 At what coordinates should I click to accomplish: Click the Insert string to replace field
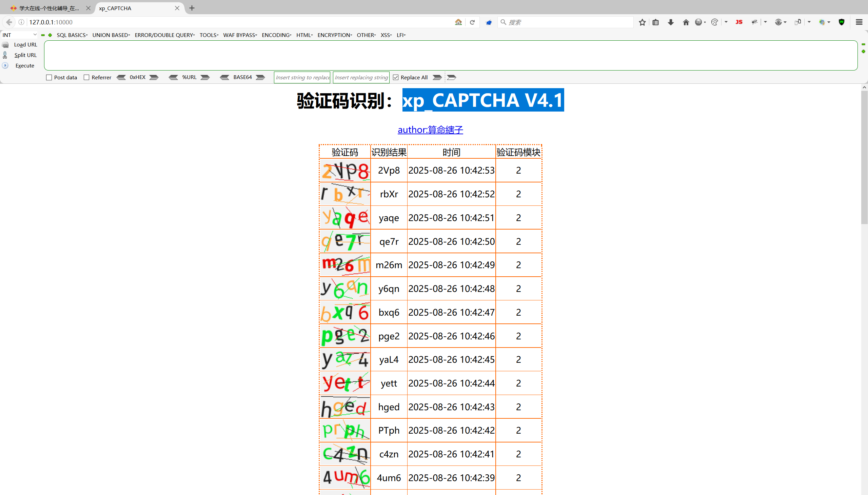(302, 78)
